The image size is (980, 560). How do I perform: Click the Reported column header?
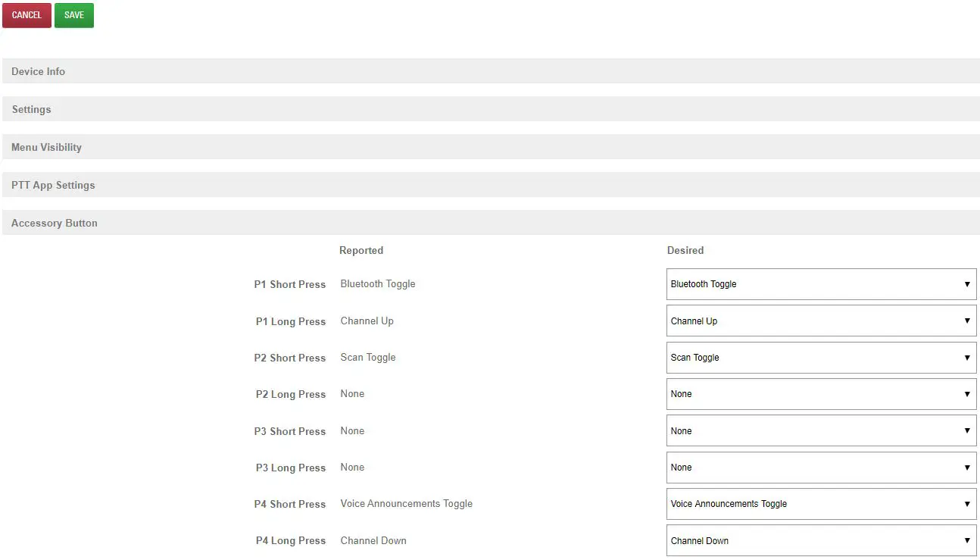point(361,251)
